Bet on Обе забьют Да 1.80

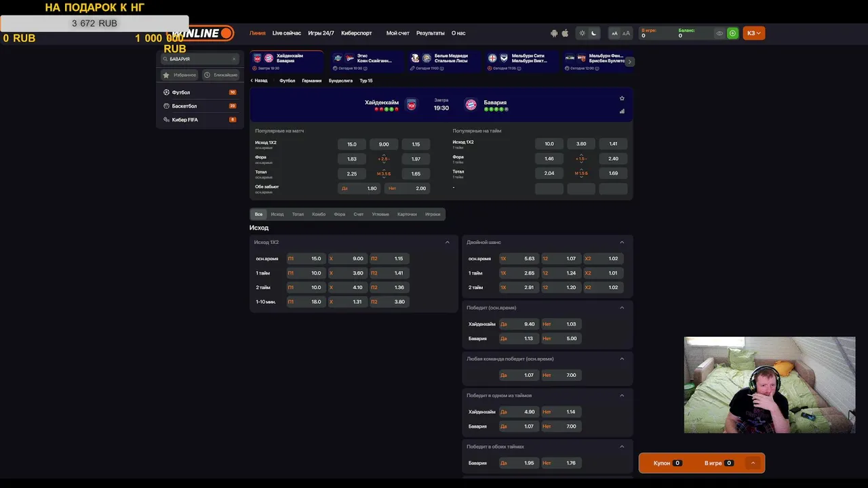click(x=359, y=188)
